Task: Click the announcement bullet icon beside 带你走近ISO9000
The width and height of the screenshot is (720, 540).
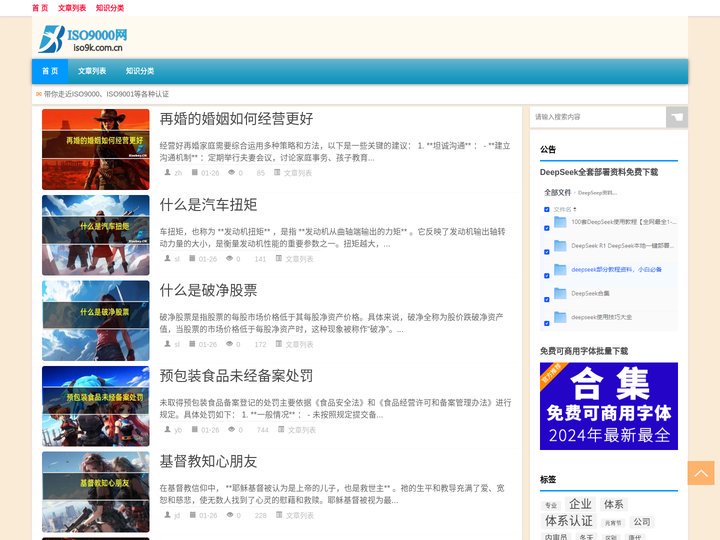Action: [x=39, y=94]
